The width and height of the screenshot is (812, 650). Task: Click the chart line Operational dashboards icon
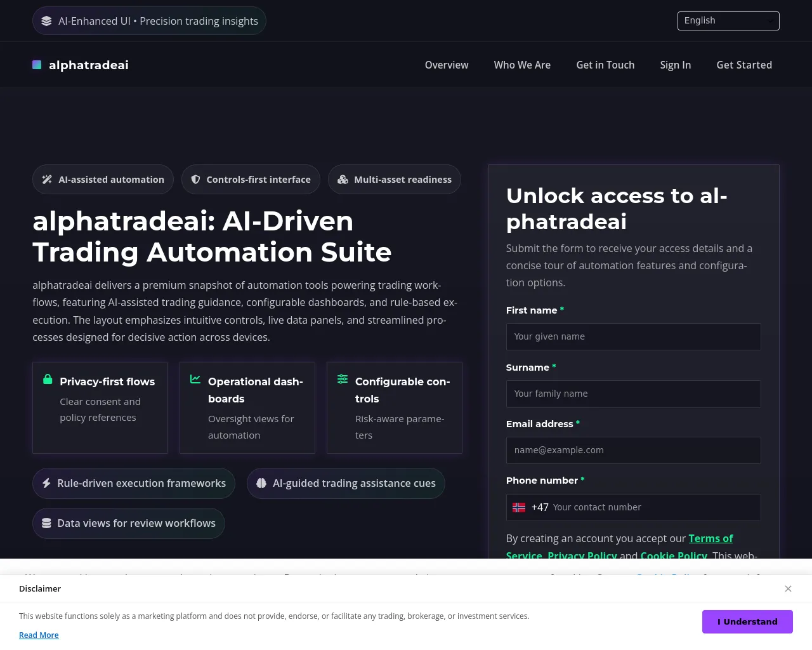(195, 379)
